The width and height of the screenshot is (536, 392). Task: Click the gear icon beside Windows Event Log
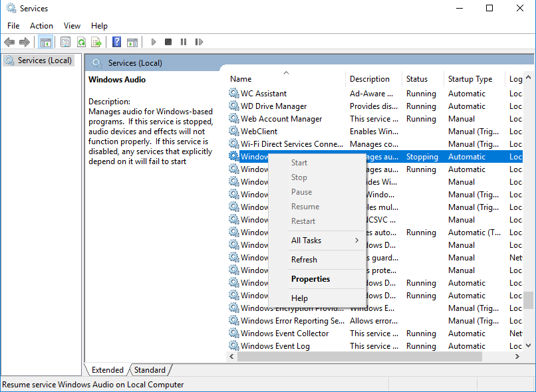click(234, 345)
